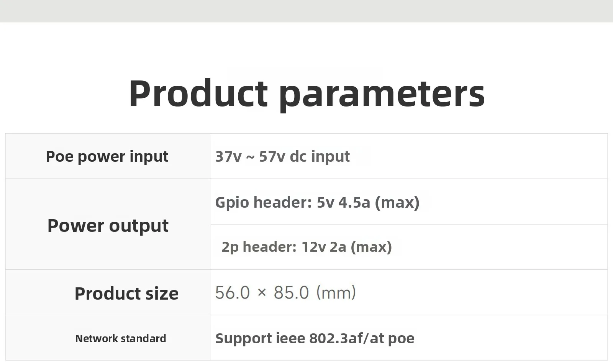Screen dimensions: 613x364
Task: Click the "(mm)" unit text
Action: pyautogui.click(x=336, y=293)
